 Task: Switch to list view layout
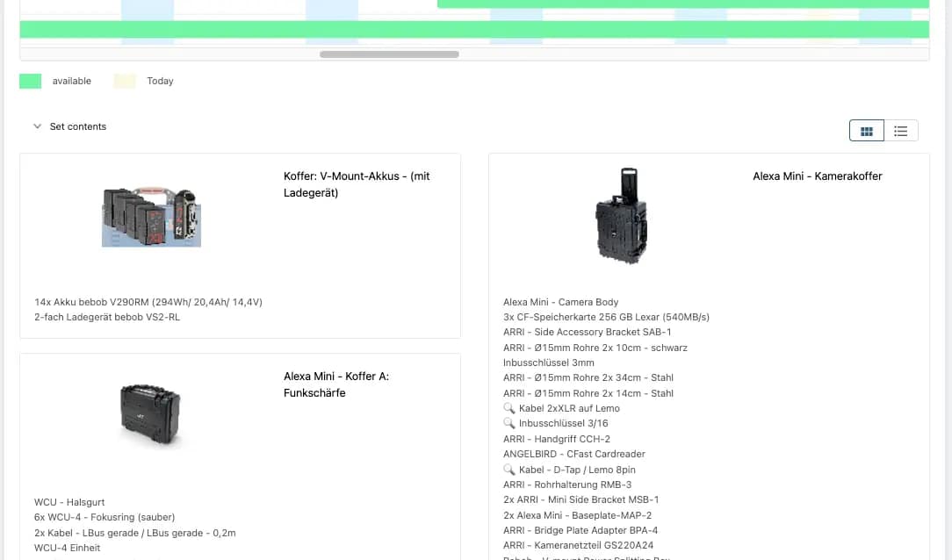pos(900,131)
